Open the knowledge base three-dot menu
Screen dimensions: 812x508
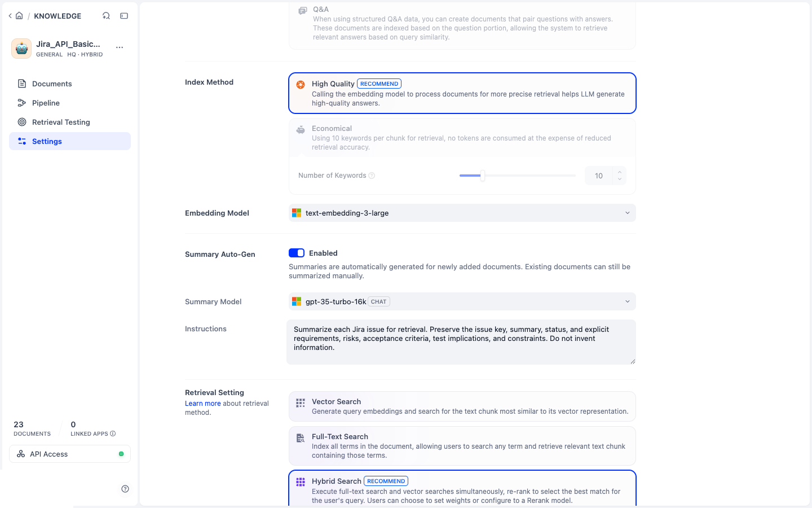[120, 47]
